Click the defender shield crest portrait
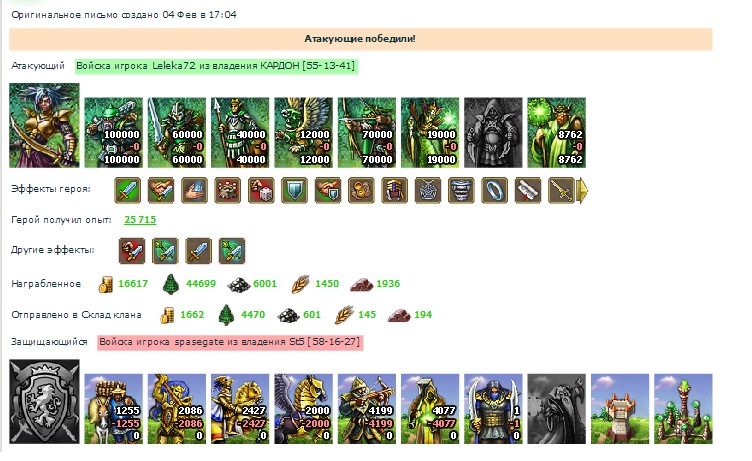Viewport: 752px width, 461px height. (44, 402)
